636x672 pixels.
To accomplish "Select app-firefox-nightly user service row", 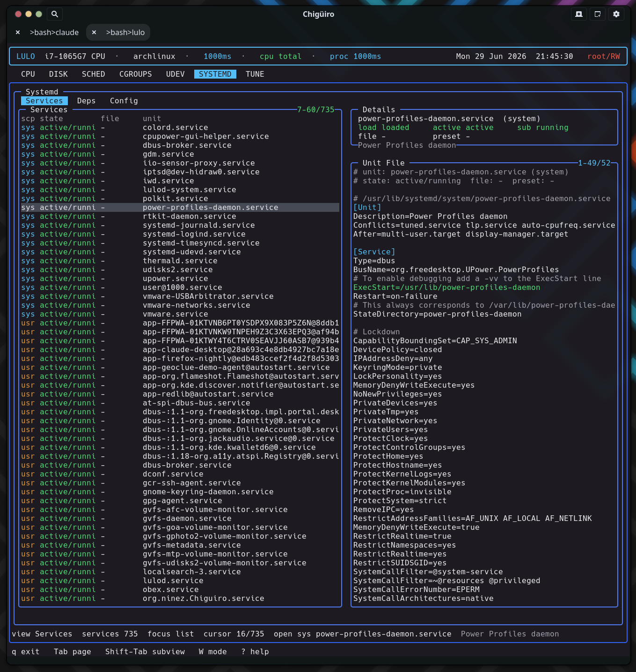I will pos(180,358).
